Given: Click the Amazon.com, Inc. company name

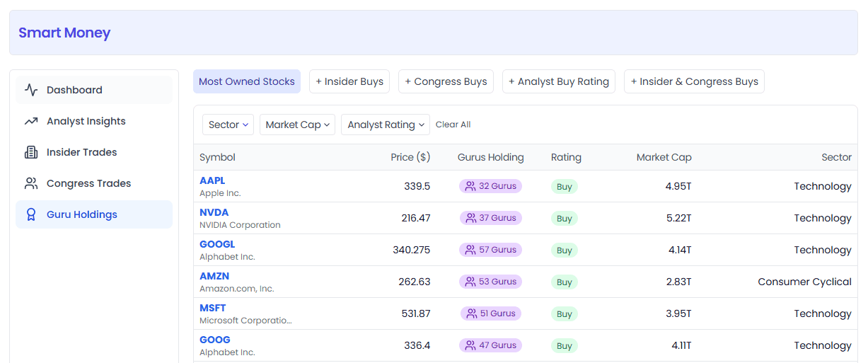Looking at the screenshot, I should click(236, 289).
